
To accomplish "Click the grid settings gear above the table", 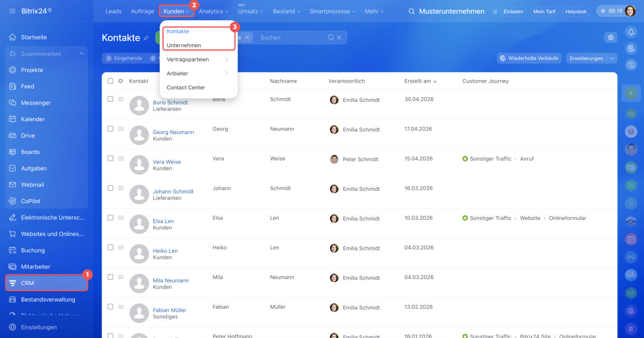I will pos(611,37).
